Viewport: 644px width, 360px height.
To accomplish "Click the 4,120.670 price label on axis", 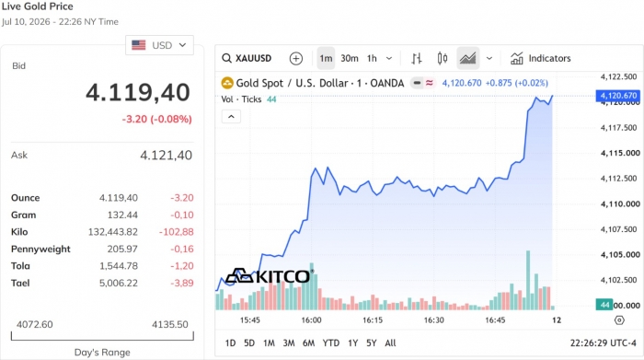I will pos(617,96).
